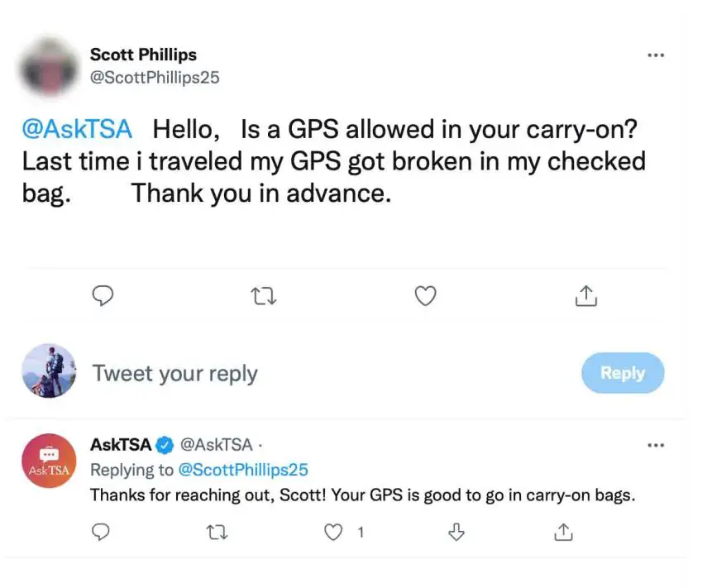Image resolution: width=712 pixels, height=588 pixels.
Task: Open Scott Phillips display name profile
Action: pyautogui.click(x=143, y=55)
